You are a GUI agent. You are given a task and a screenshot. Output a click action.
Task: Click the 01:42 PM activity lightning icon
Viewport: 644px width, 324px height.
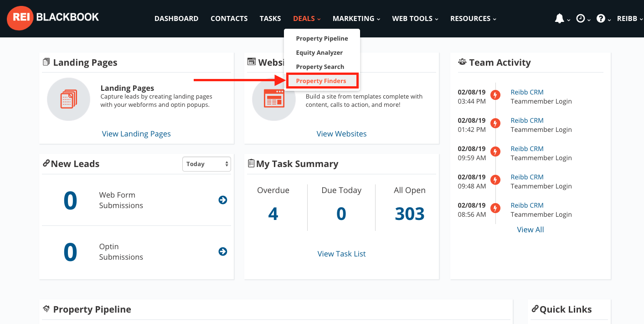(x=495, y=123)
